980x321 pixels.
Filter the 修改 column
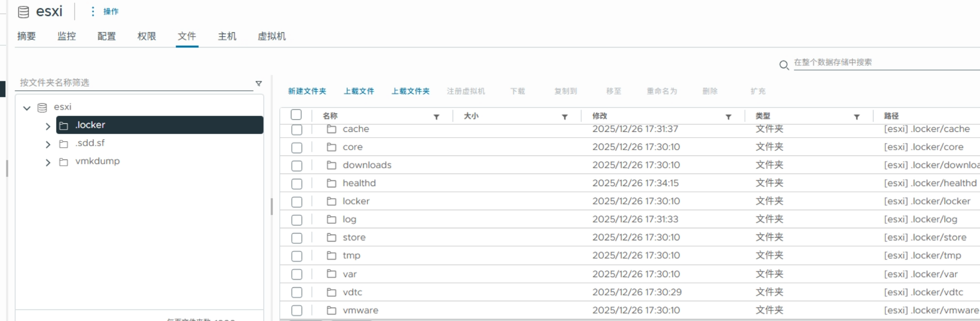728,117
